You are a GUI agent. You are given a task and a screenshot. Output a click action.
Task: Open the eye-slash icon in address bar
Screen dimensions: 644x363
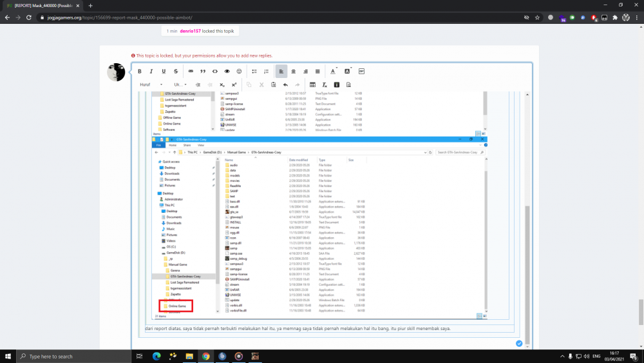coord(527,17)
